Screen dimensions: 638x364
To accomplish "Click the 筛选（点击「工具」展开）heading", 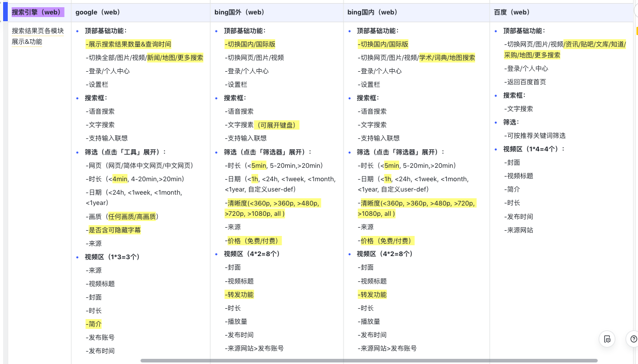I will click(x=126, y=152).
